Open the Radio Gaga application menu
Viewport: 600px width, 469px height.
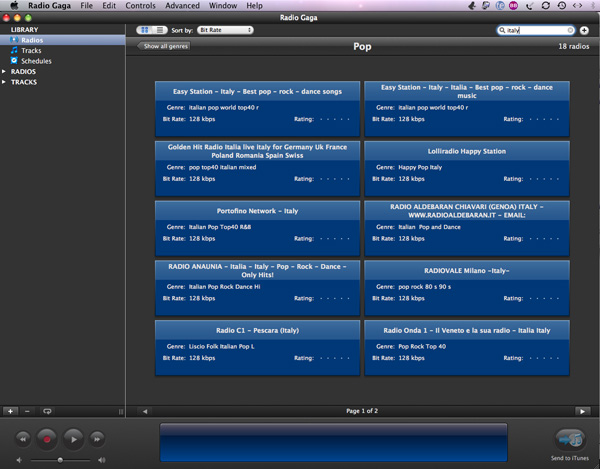[49, 5]
